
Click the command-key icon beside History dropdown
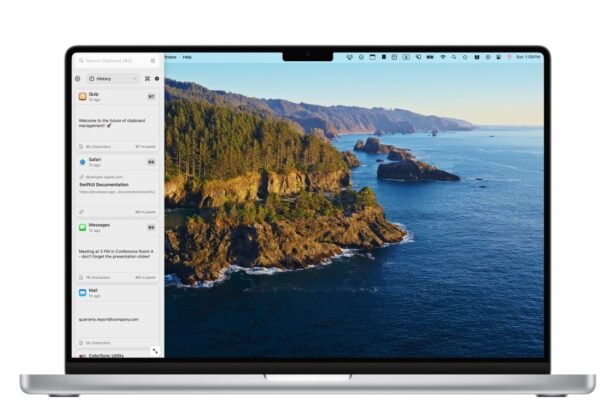tap(147, 79)
